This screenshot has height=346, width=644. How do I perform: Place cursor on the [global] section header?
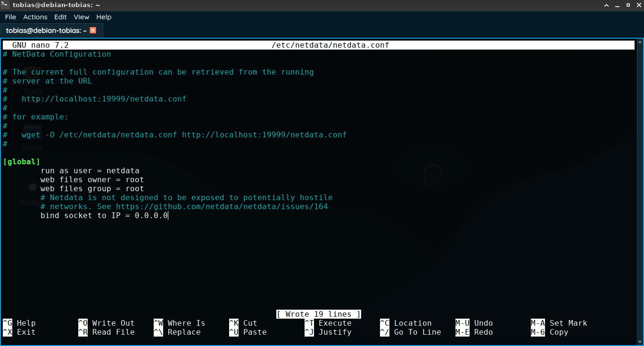coord(22,162)
